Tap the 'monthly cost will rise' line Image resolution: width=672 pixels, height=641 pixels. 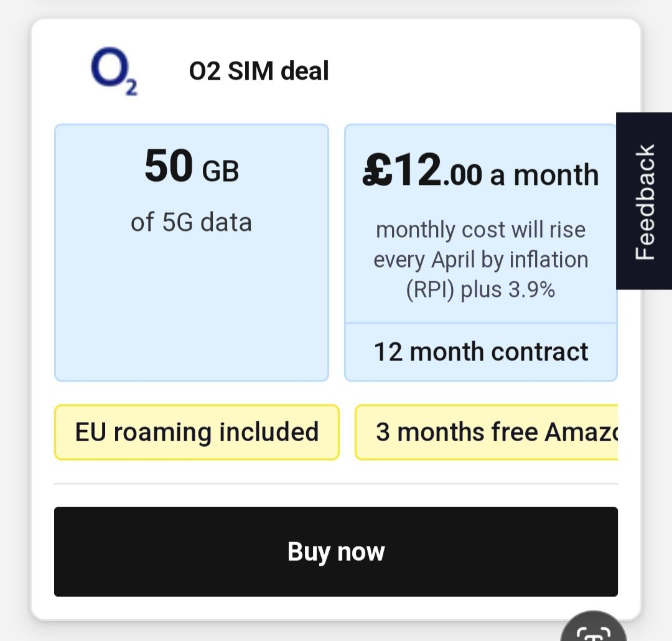(480, 230)
